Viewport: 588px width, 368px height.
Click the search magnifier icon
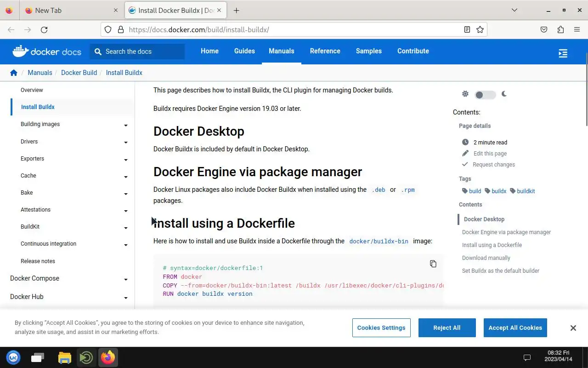(98, 52)
